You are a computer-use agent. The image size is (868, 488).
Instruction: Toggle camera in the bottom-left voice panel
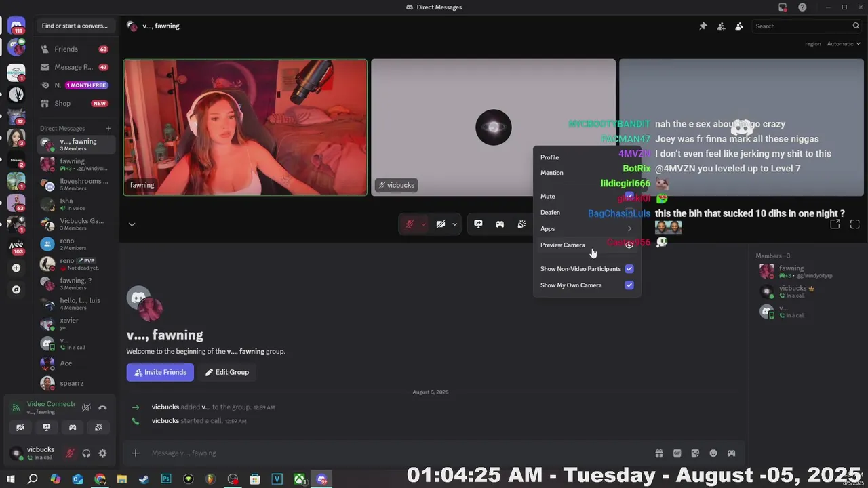tap(20, 428)
